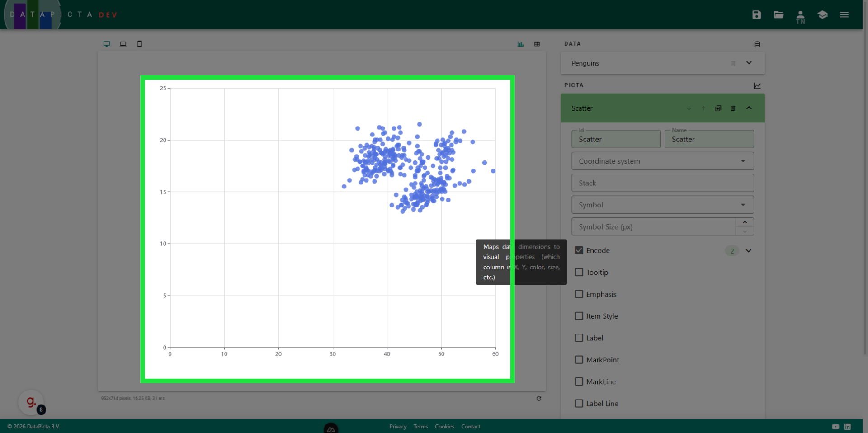Viewport: 868px width, 433px height.
Task: Increase Symbol Size with up stepper
Action: point(745,222)
